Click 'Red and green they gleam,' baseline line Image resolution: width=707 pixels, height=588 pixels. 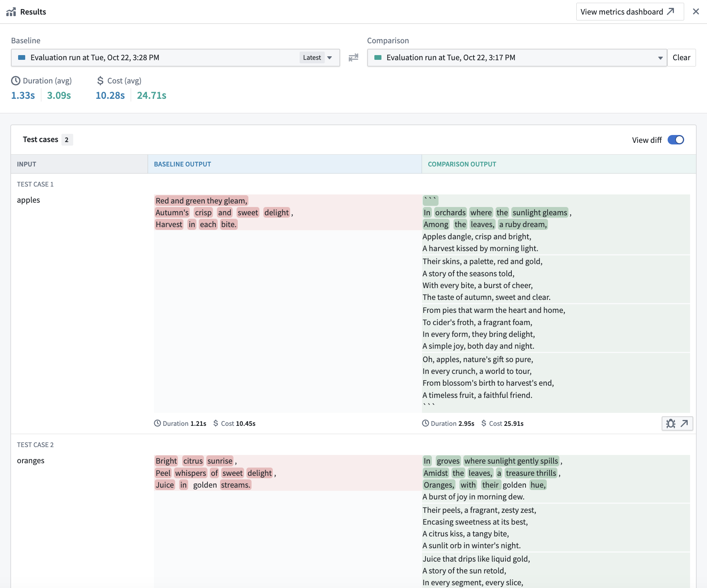202,201
